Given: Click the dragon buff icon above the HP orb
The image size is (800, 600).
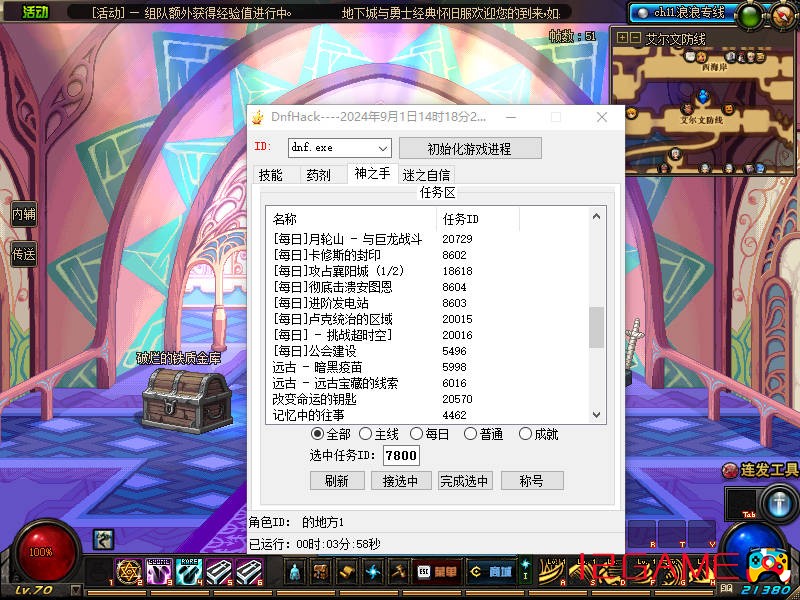Looking at the screenshot, I should pos(103,539).
